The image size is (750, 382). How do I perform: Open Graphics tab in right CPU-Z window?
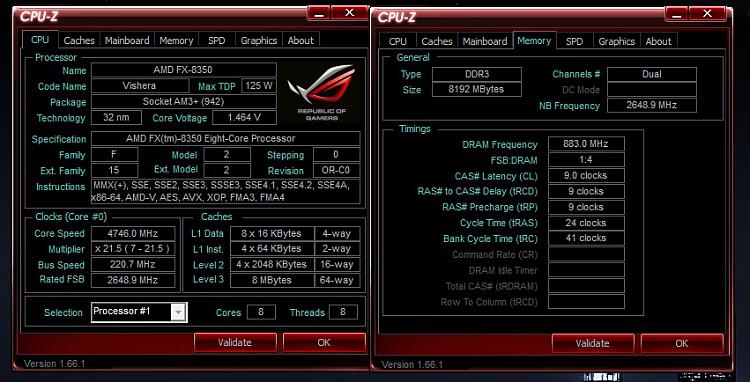617,42
